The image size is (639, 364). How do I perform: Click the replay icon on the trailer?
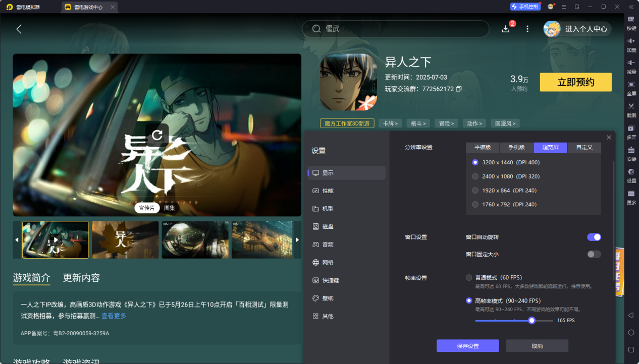coord(157,135)
